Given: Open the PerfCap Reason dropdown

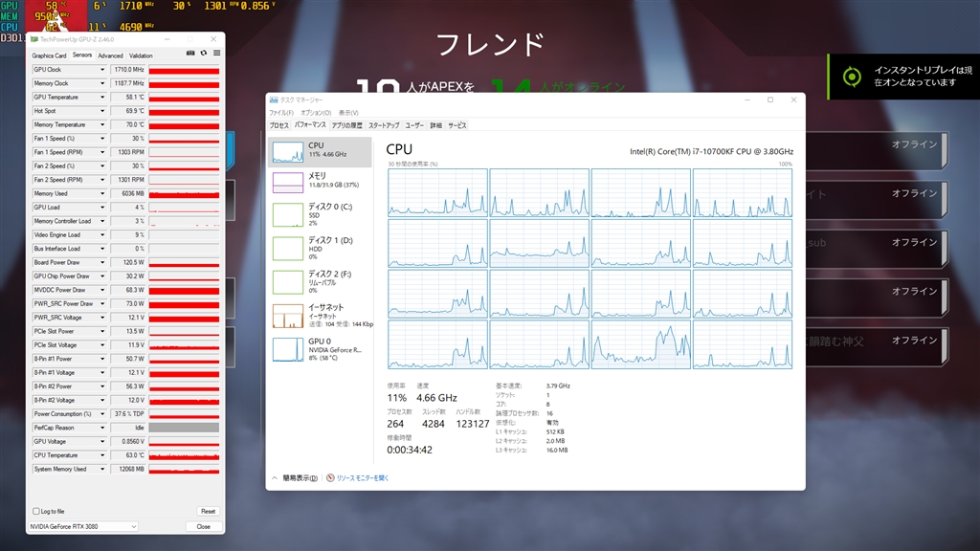Looking at the screenshot, I should 102,428.
